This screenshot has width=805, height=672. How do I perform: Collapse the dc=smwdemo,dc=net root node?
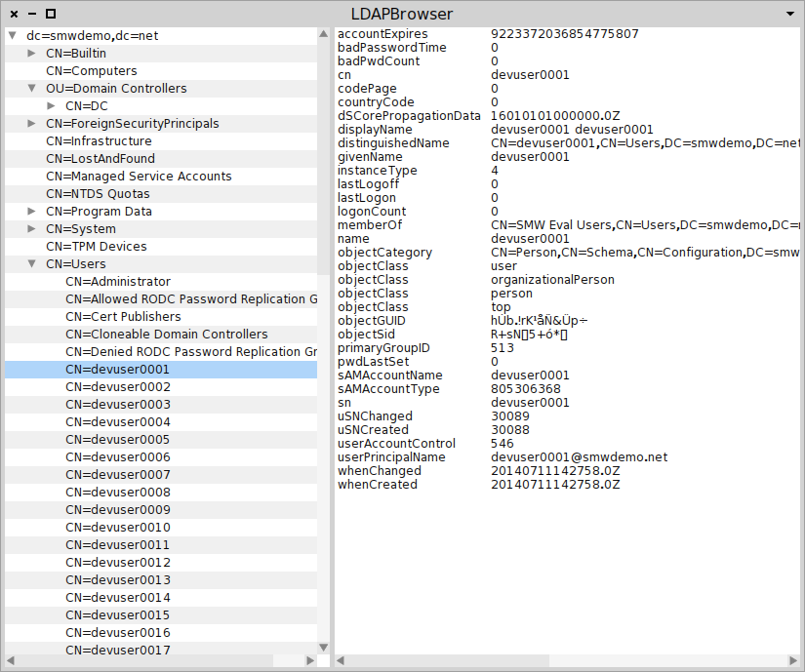point(12,36)
